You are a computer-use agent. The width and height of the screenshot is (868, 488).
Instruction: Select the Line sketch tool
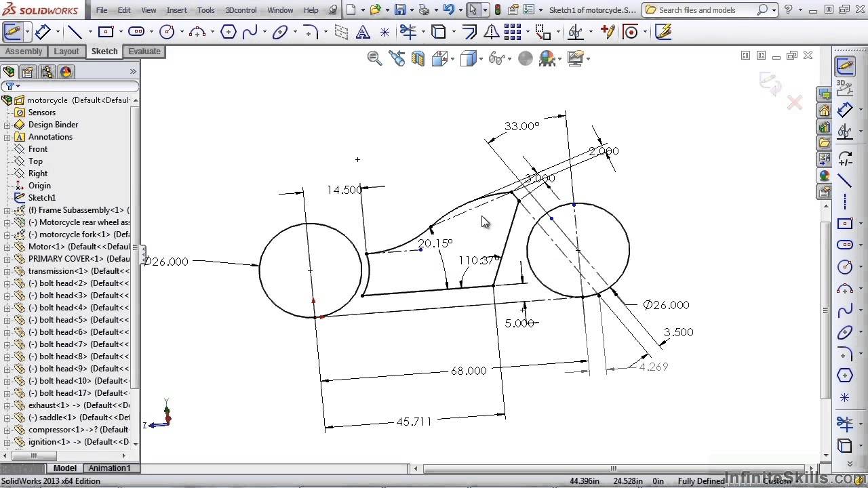coord(76,32)
